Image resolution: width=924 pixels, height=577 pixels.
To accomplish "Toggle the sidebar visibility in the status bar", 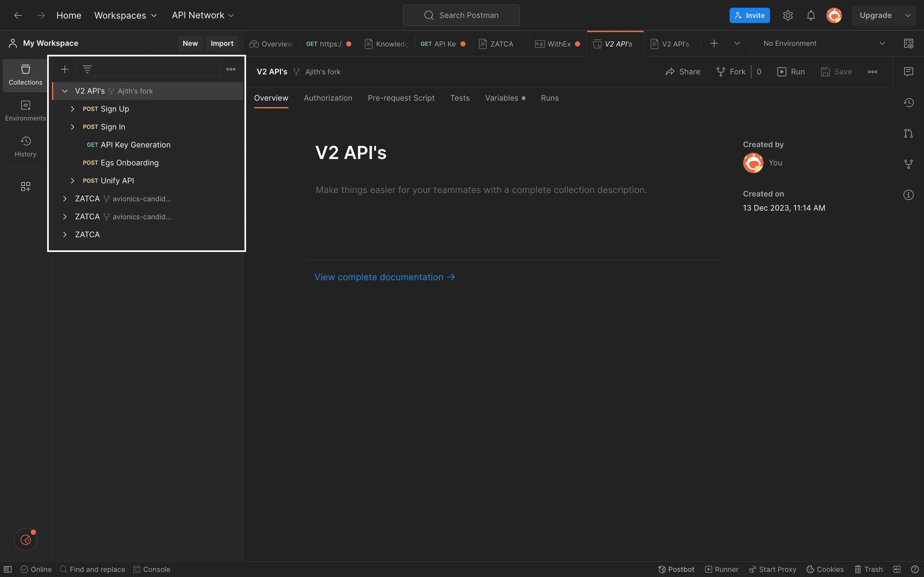I will coord(8,569).
